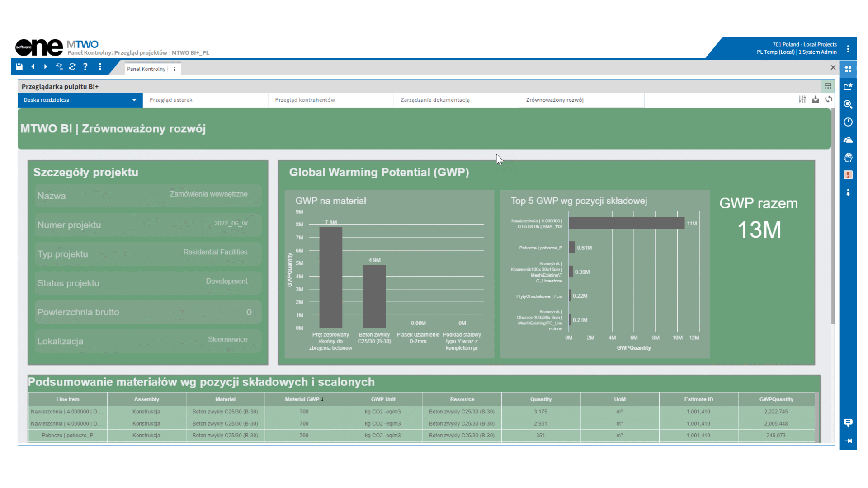Open the search magnifier sidebar icon

pos(848,104)
